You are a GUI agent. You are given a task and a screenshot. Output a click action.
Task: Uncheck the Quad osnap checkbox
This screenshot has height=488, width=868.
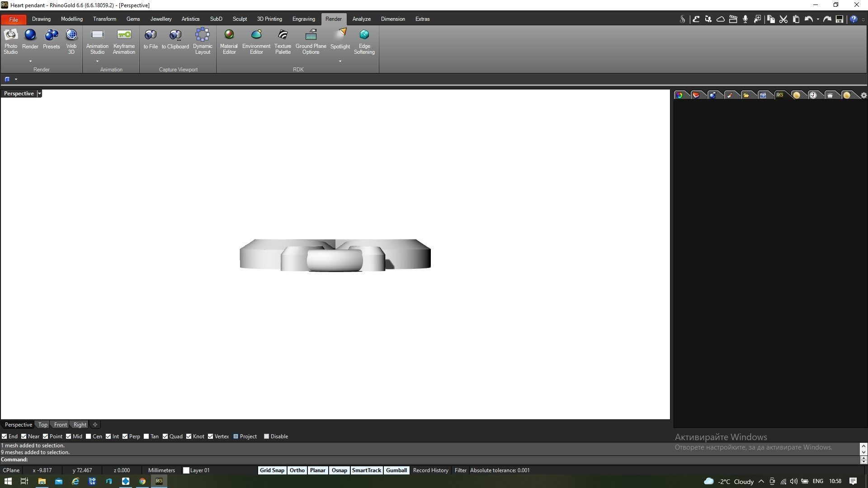tap(165, 436)
